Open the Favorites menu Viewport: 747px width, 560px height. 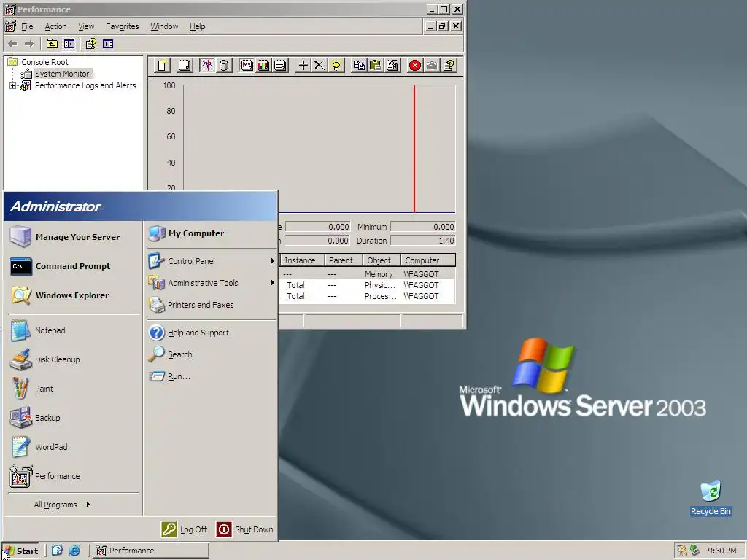coord(123,26)
